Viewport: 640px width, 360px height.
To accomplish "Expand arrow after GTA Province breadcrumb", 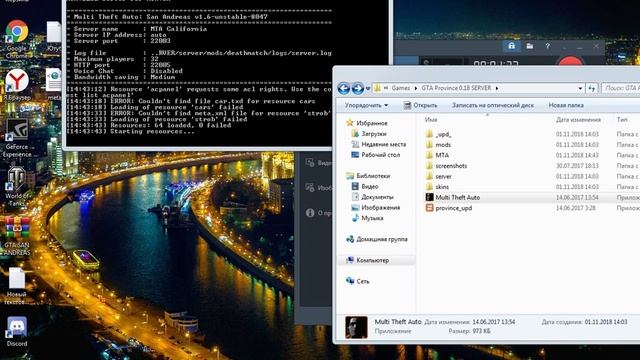I will click(x=497, y=88).
